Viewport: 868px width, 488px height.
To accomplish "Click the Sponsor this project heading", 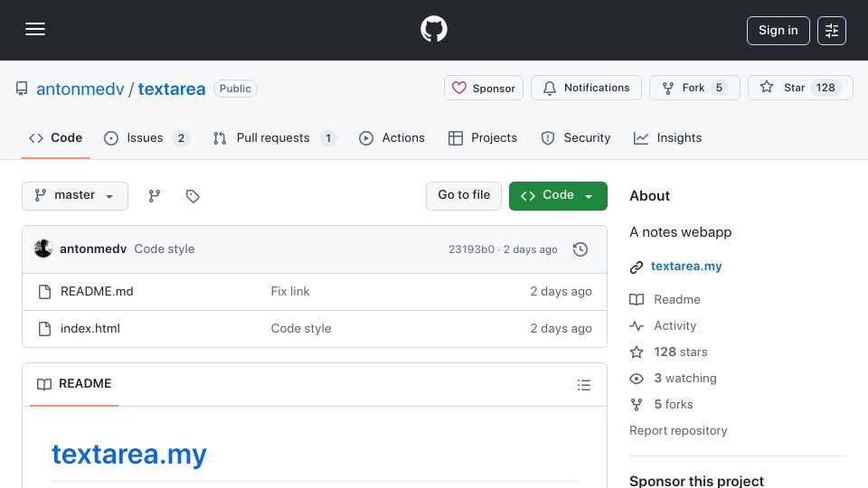I will [x=696, y=481].
